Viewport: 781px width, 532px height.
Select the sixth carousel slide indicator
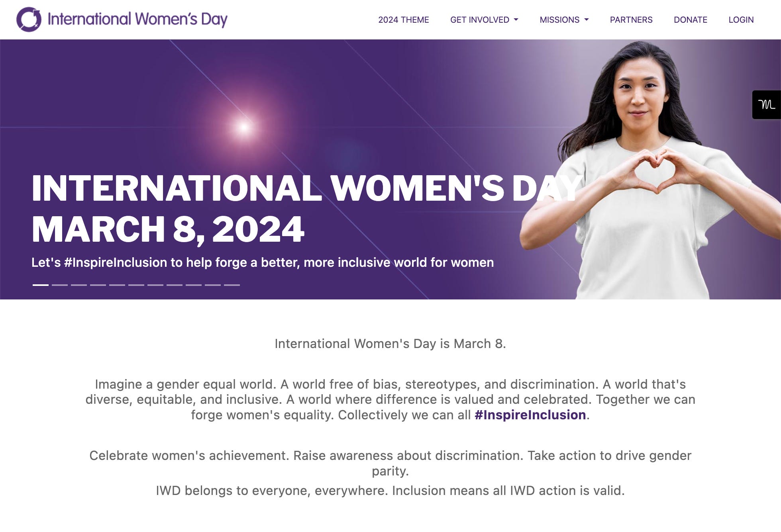[x=136, y=285]
